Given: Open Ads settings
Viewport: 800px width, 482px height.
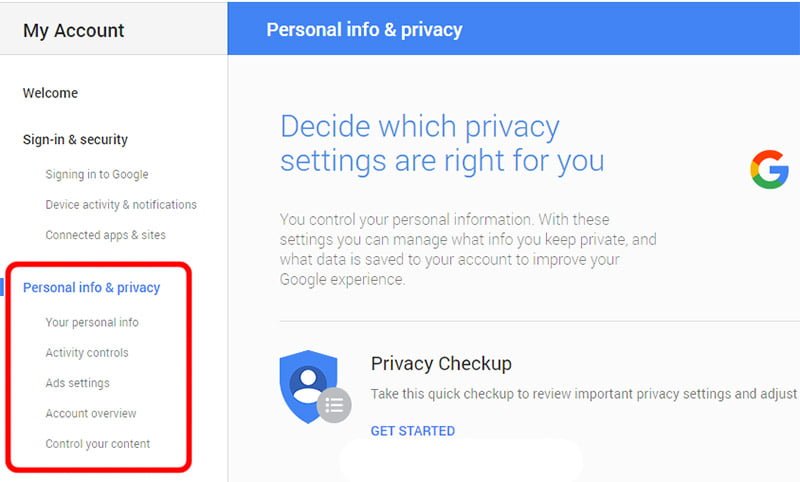Looking at the screenshot, I should point(77,384).
